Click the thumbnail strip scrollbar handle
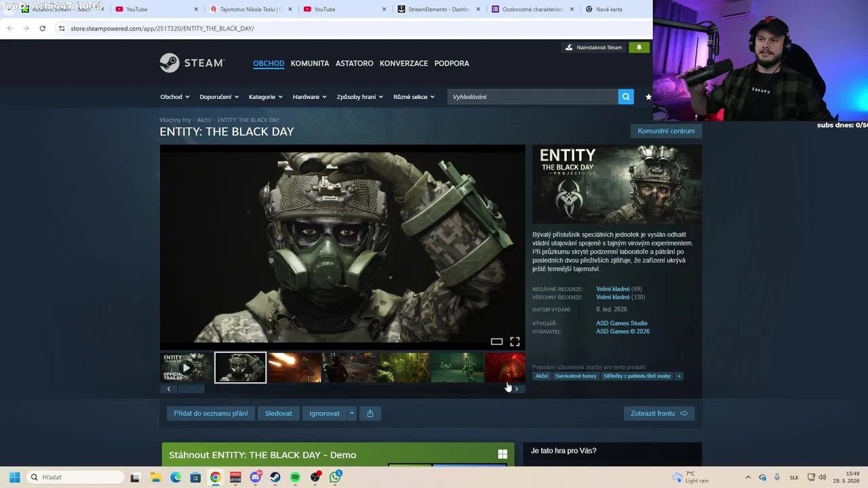The width and height of the screenshot is (868, 488). click(x=191, y=388)
